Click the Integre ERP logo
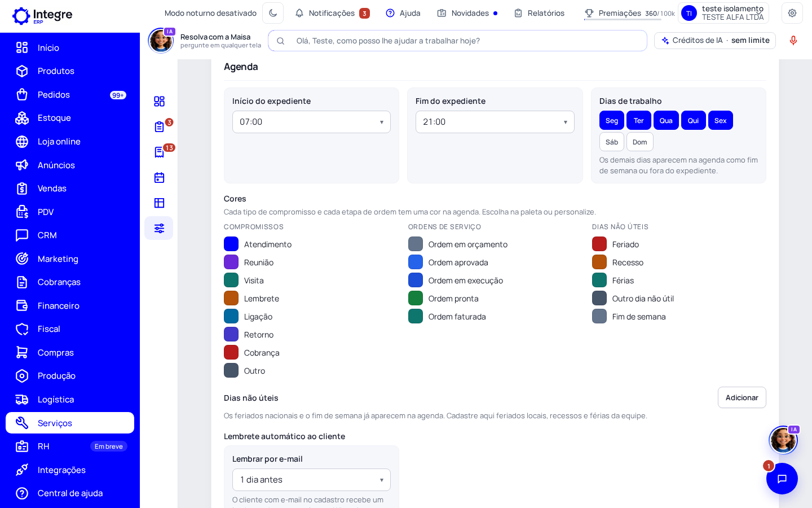This screenshot has height=508, width=812. pos(42,15)
